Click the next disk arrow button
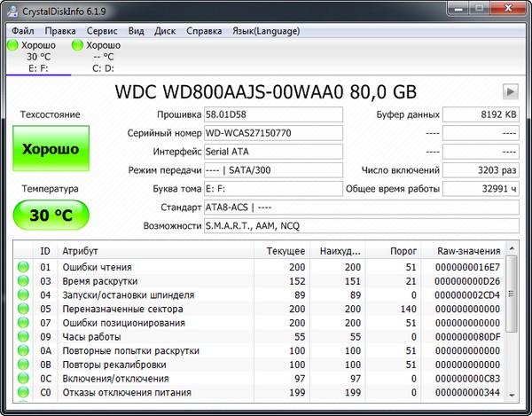Viewport: 532px width, 416px height. click(x=511, y=90)
